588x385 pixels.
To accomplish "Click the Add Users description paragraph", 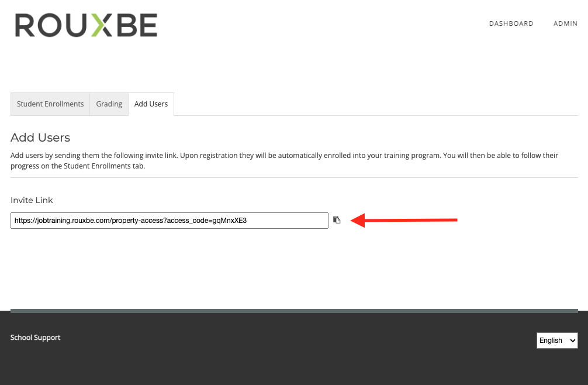I will [284, 160].
